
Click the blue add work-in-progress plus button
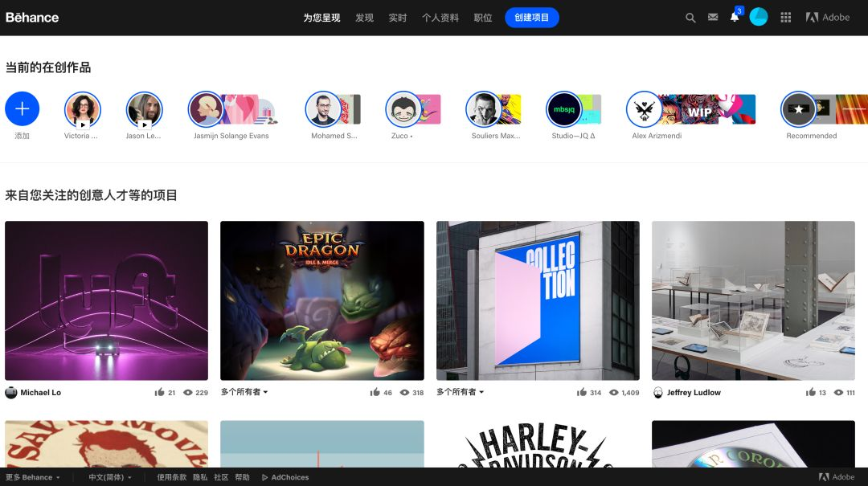[x=23, y=108]
